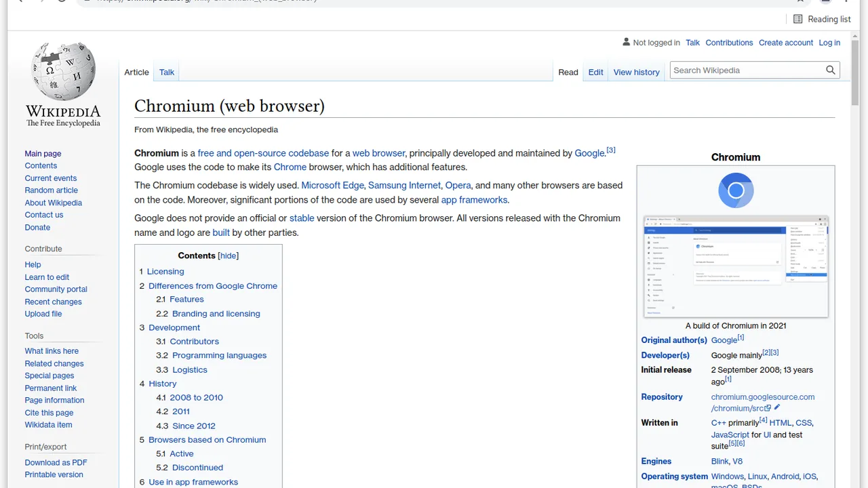
Task: Open the Opera article link
Action: tap(458, 185)
